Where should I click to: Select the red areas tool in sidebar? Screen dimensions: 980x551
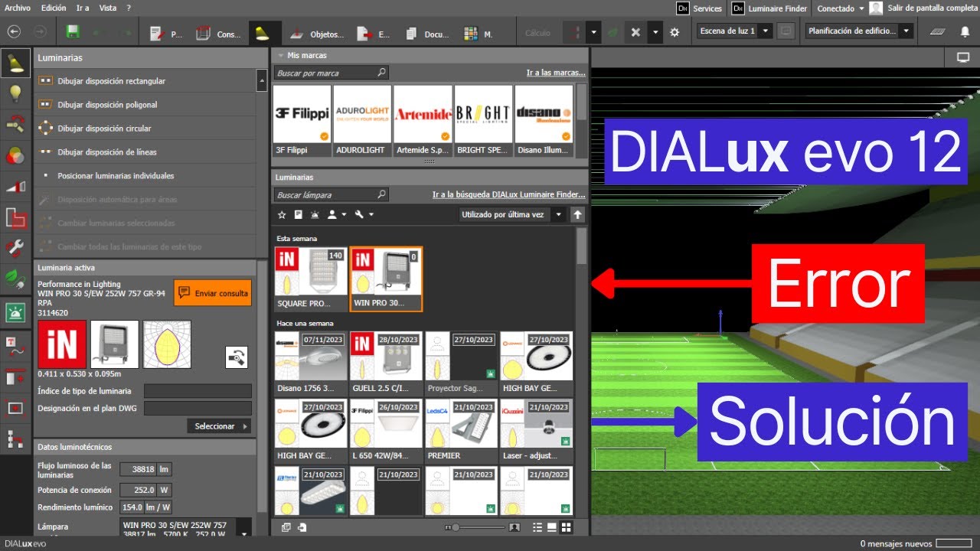point(15,217)
